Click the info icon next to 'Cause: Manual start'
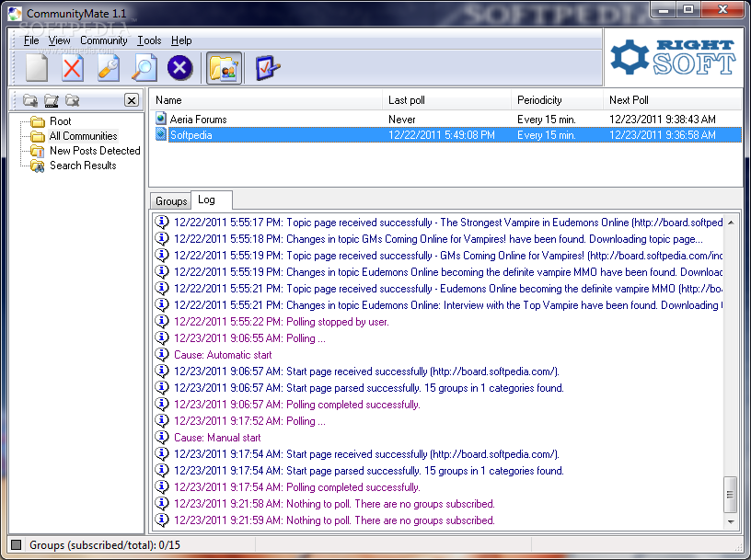This screenshot has height=560, width=751. pyautogui.click(x=162, y=437)
